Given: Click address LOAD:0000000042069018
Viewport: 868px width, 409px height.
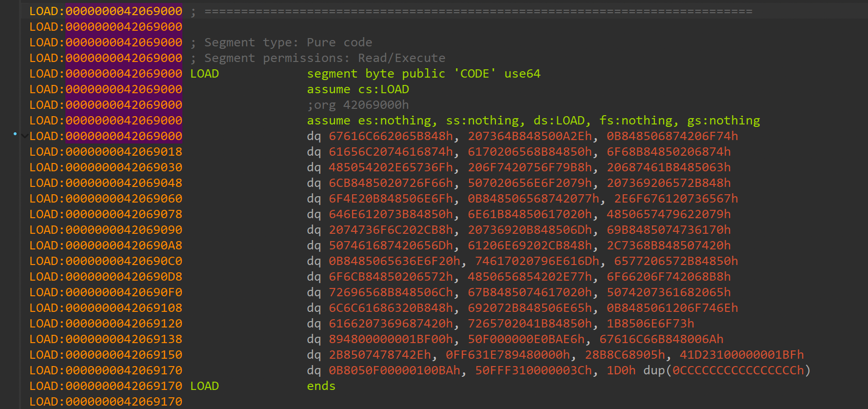Looking at the screenshot, I should pos(106,152).
